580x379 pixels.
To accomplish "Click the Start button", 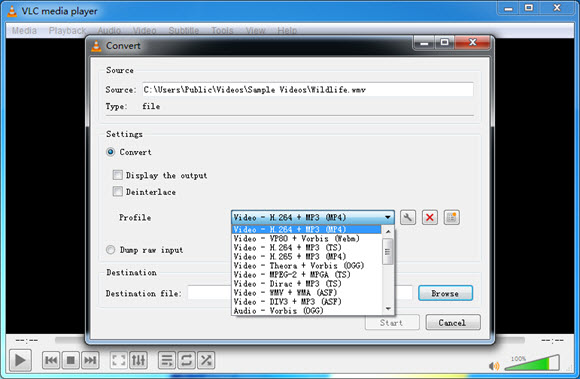I will (x=392, y=322).
